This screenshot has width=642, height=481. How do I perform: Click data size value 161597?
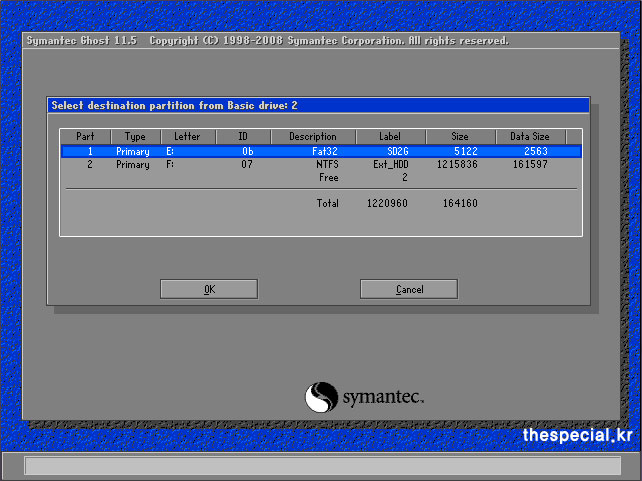pyautogui.click(x=530, y=165)
